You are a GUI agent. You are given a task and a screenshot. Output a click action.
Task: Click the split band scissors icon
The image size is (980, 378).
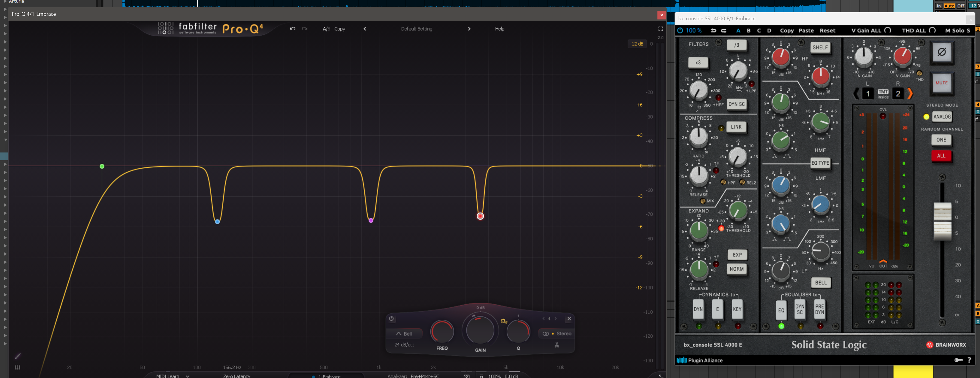coord(556,345)
